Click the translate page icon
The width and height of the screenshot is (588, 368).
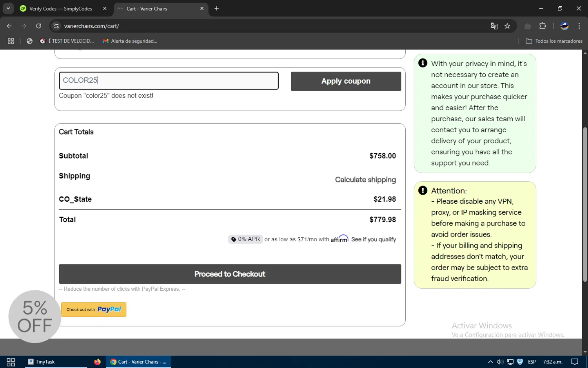point(494,26)
